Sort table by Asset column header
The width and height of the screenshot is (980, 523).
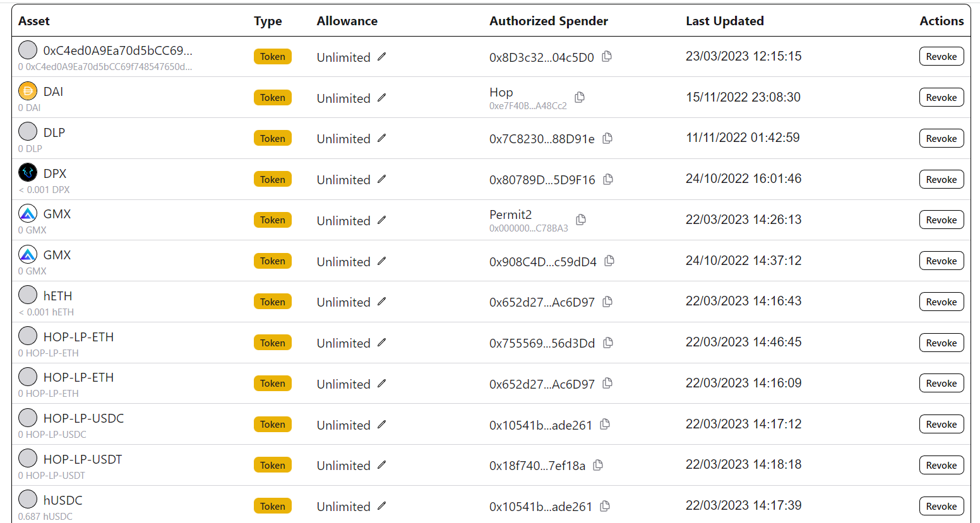tap(34, 21)
